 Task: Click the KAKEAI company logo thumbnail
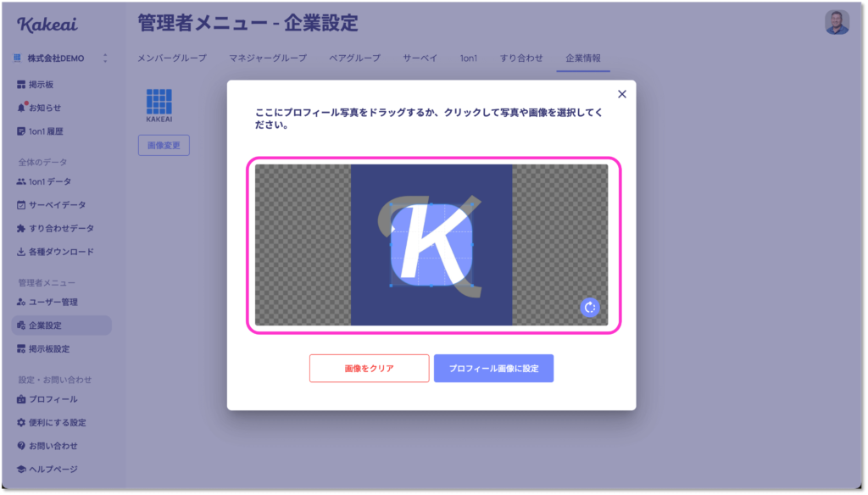point(159,105)
